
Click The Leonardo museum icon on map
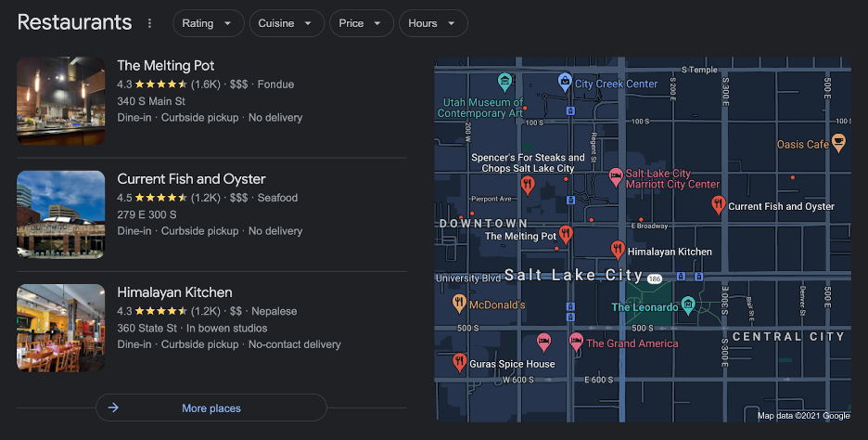688,304
